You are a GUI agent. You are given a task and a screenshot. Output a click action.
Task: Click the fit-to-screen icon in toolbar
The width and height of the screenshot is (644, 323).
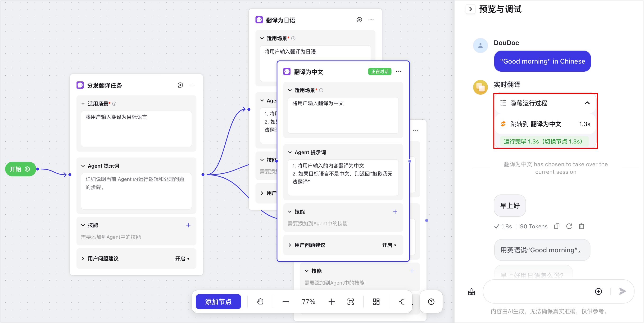point(350,302)
